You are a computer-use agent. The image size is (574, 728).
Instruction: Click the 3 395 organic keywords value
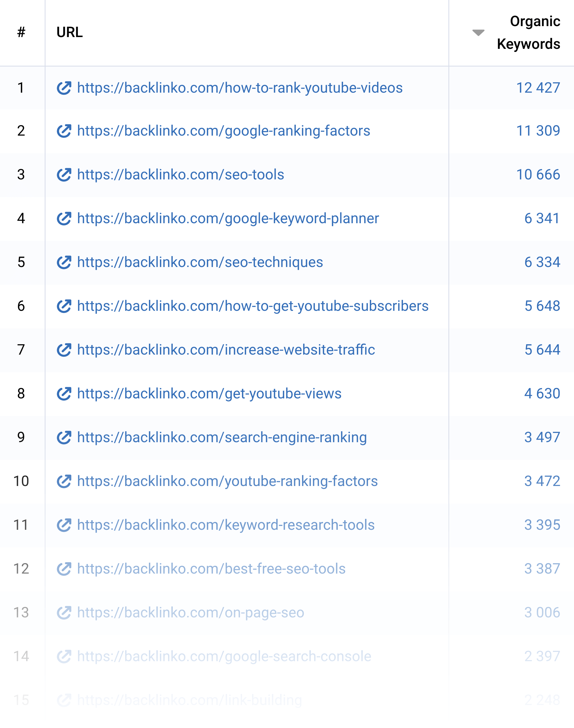pos(542,525)
